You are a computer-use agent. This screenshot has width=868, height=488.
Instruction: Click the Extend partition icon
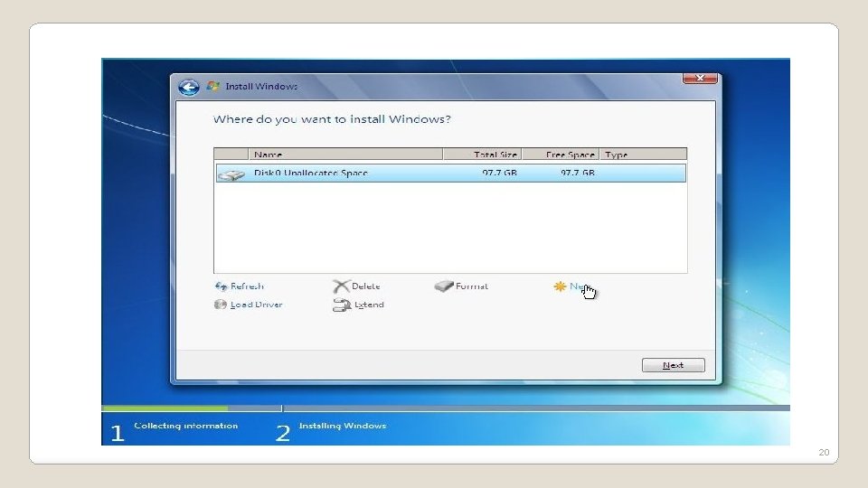(x=342, y=305)
